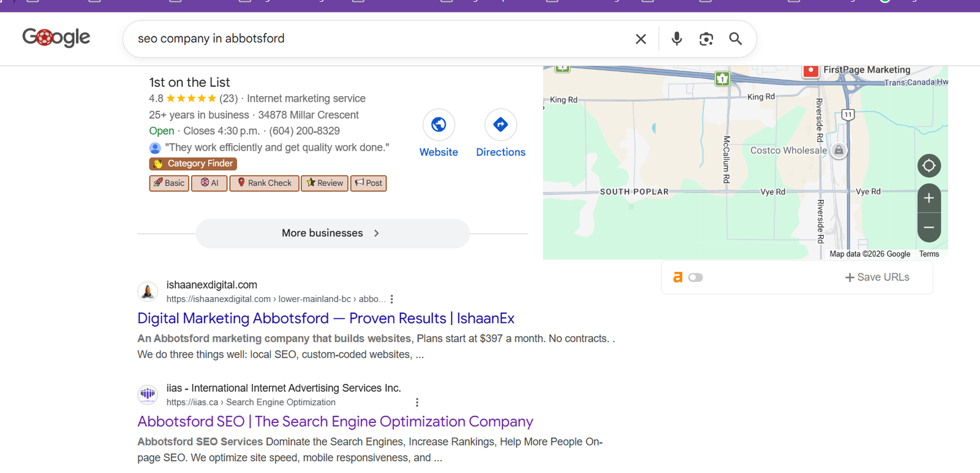The height and width of the screenshot is (473, 980).
Task: Click the map's locate-me target icon
Action: 929,165
